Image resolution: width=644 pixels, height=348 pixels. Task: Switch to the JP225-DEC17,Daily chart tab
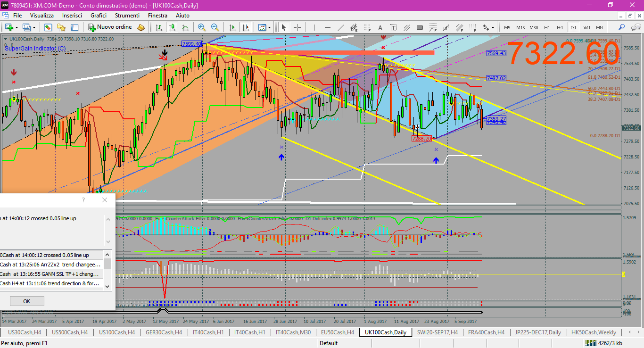[538, 332]
